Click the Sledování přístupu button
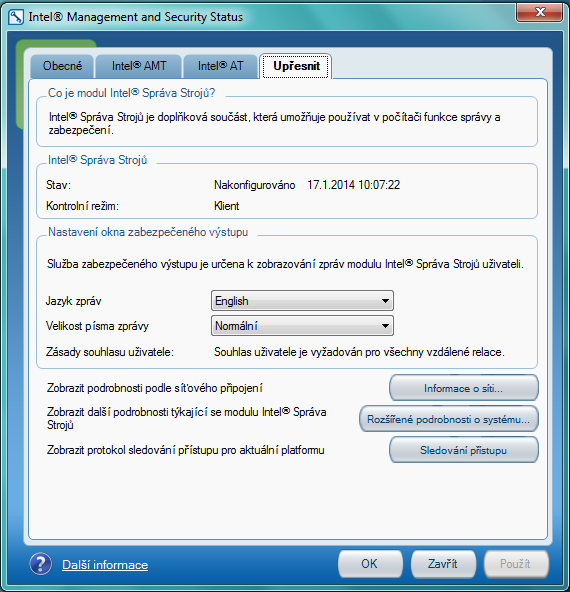 [x=464, y=450]
